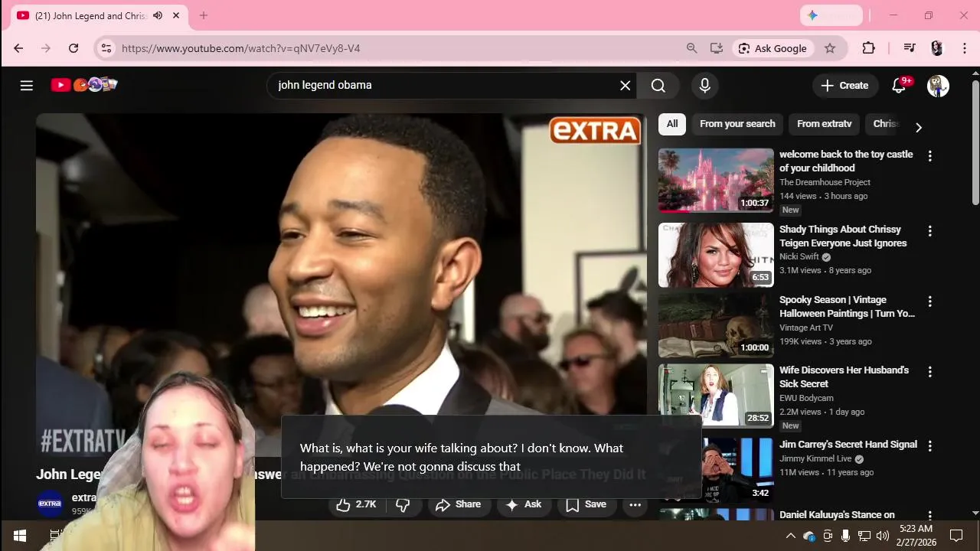Go back in the browser
Screen dimensions: 980x551
point(18,48)
